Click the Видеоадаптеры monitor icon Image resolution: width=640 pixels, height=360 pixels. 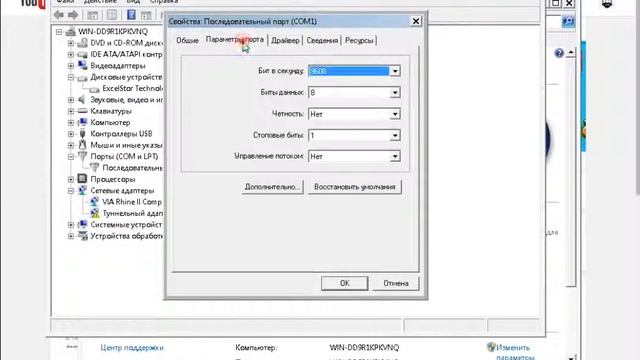coord(82,65)
